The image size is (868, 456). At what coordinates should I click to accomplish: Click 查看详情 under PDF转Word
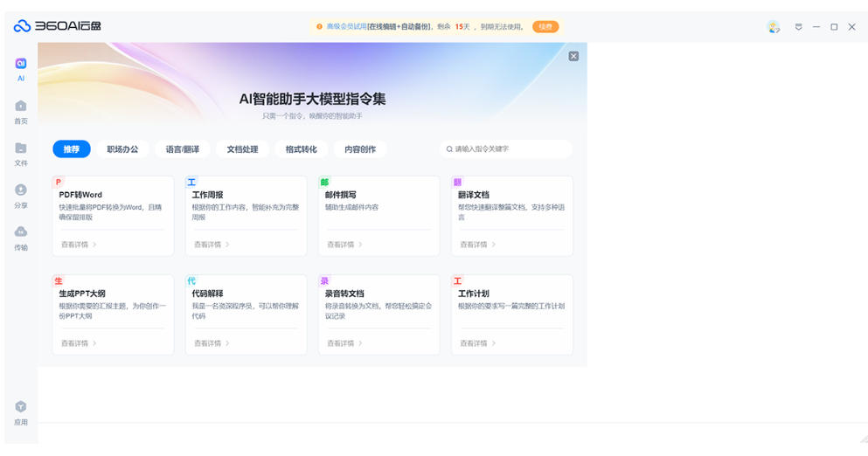(79, 245)
